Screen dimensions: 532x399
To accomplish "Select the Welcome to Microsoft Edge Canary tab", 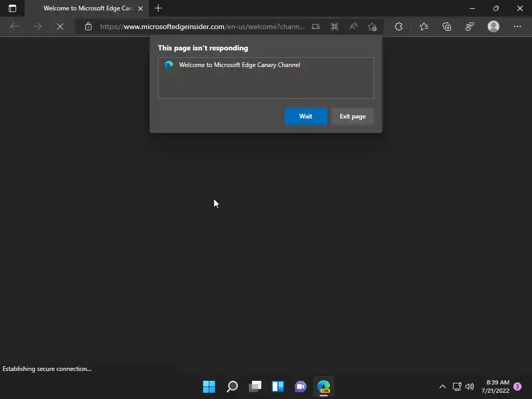I will click(x=87, y=8).
